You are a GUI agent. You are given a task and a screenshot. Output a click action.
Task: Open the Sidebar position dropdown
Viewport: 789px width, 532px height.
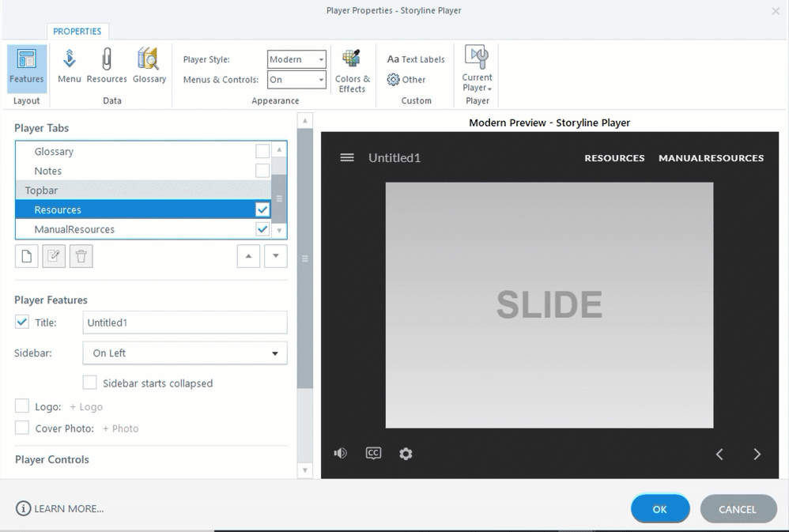click(185, 353)
